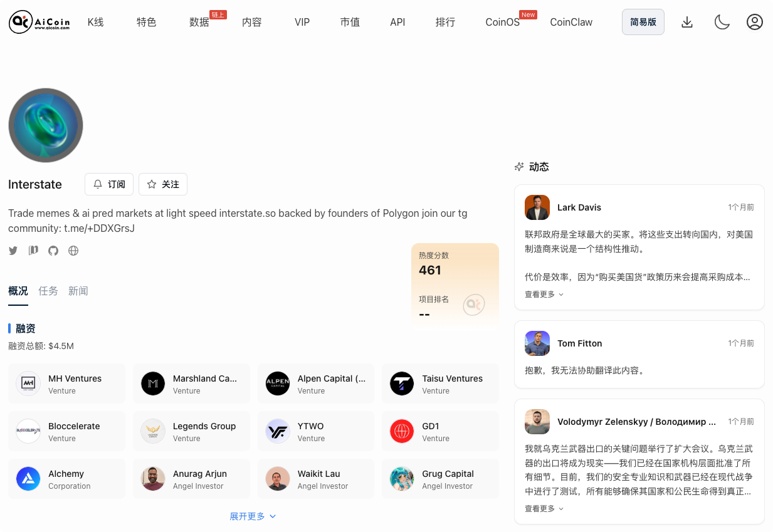Click the Marshland Capital logo icon
Viewport: 773px width, 532px height.
[153, 383]
